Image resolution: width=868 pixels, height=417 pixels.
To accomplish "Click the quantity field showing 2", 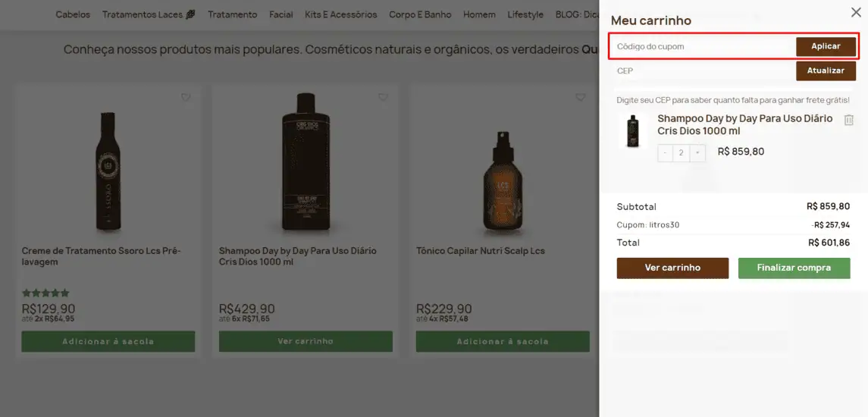I will coord(682,152).
